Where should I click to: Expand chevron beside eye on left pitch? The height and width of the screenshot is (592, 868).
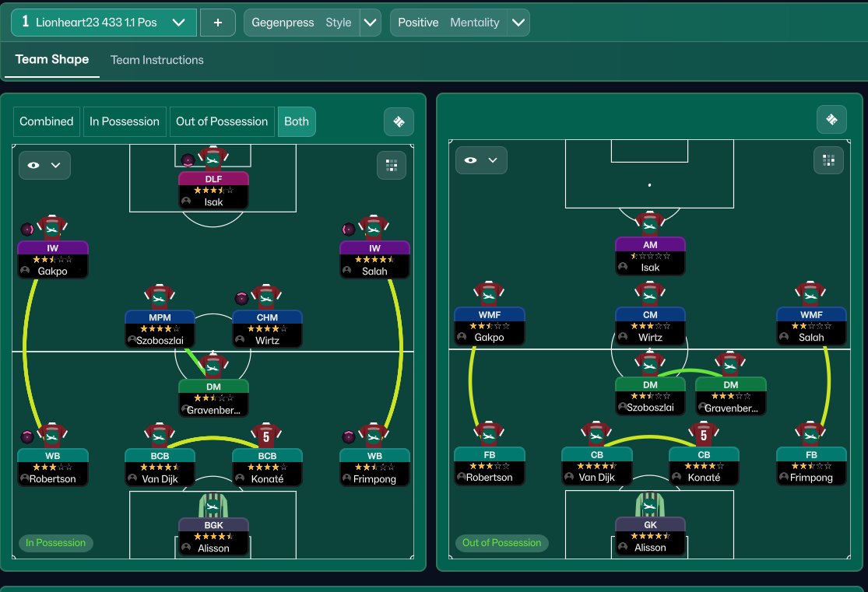tap(55, 165)
